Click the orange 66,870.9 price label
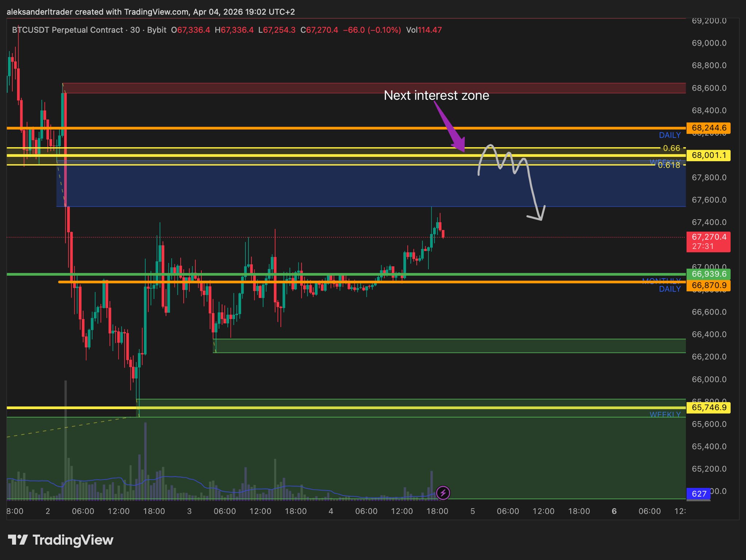The height and width of the screenshot is (560, 746). point(708,285)
